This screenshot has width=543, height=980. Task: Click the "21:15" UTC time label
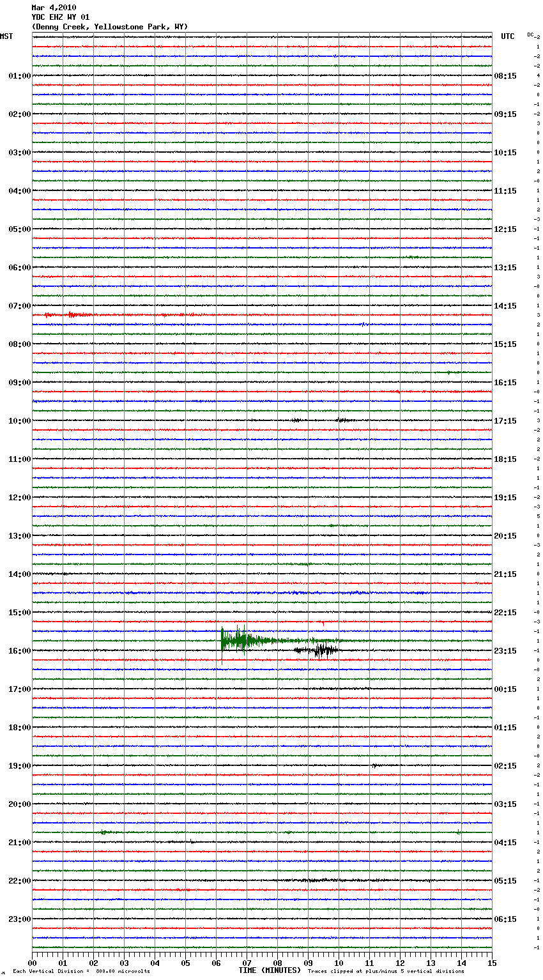tap(505, 574)
